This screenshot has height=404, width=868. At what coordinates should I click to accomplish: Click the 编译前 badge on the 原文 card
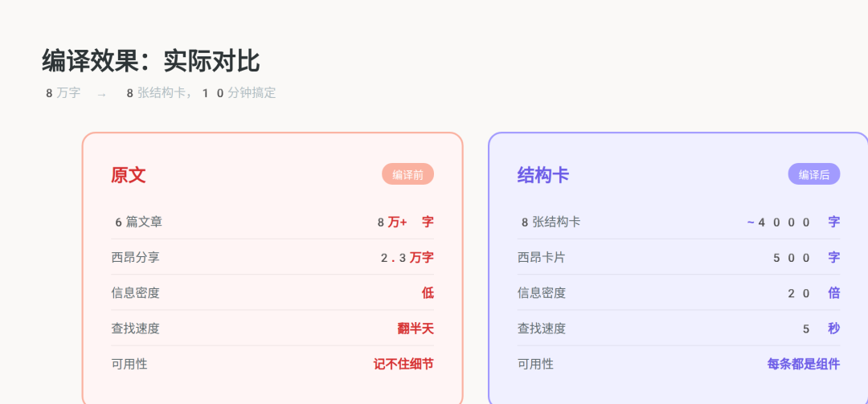click(x=407, y=174)
